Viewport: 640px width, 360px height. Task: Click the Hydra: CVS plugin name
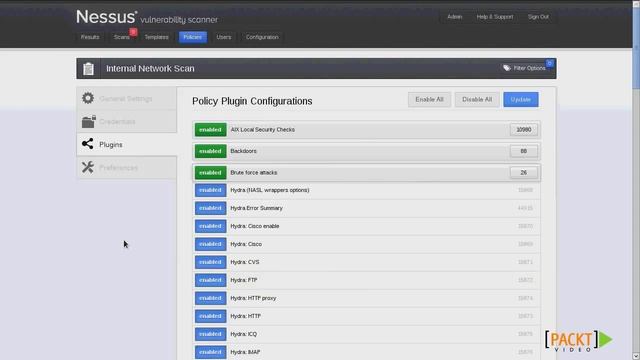tap(245, 262)
